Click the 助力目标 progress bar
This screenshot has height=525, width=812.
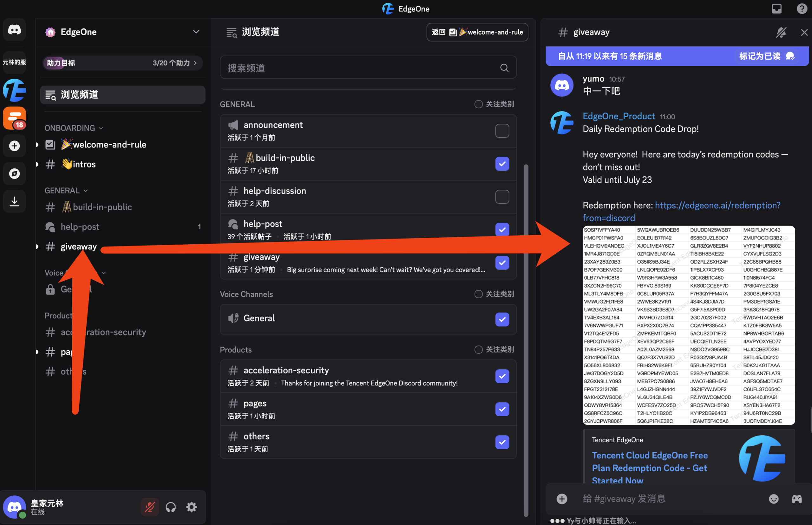[x=122, y=63]
